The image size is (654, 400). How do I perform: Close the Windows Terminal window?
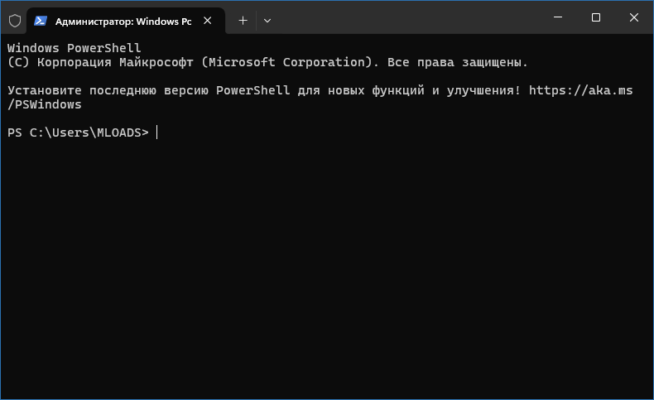(634, 17)
